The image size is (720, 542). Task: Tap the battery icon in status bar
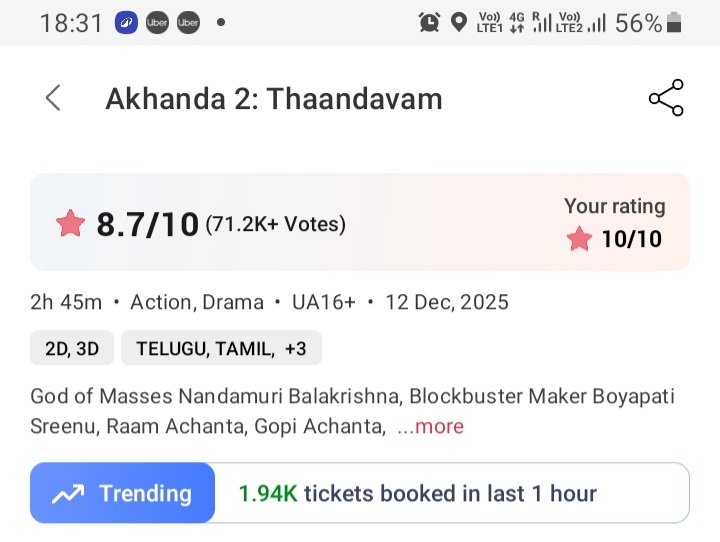pos(676,22)
